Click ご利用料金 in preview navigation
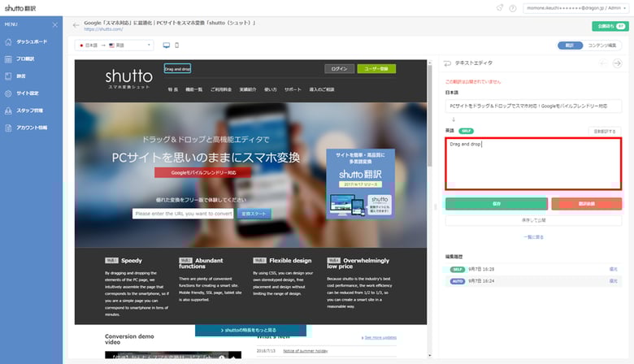Image resolution: width=634 pixels, height=364 pixels. (x=221, y=89)
